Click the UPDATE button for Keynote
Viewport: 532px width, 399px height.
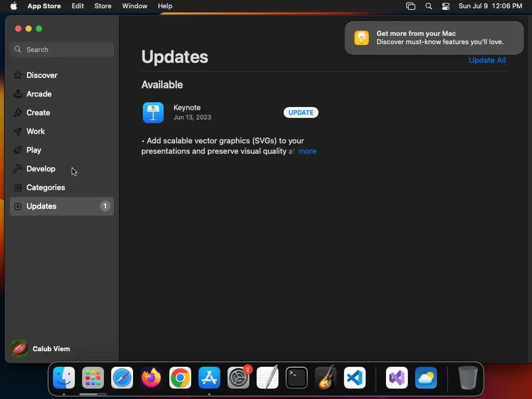point(301,113)
